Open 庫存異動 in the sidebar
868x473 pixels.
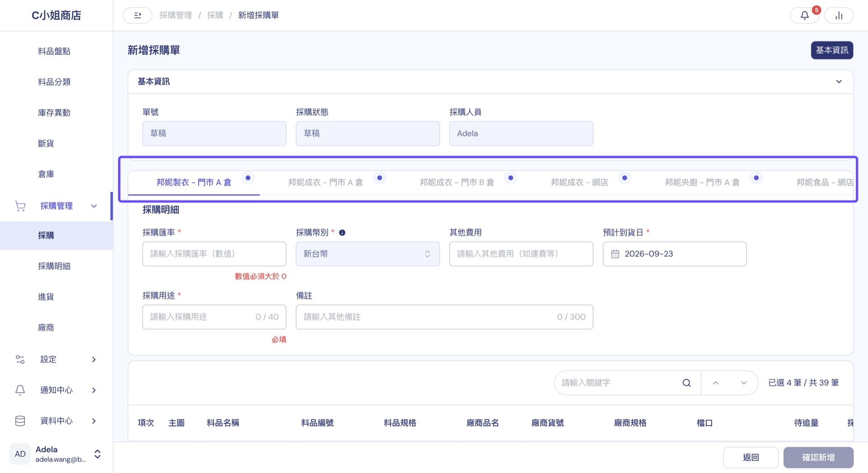tap(54, 113)
